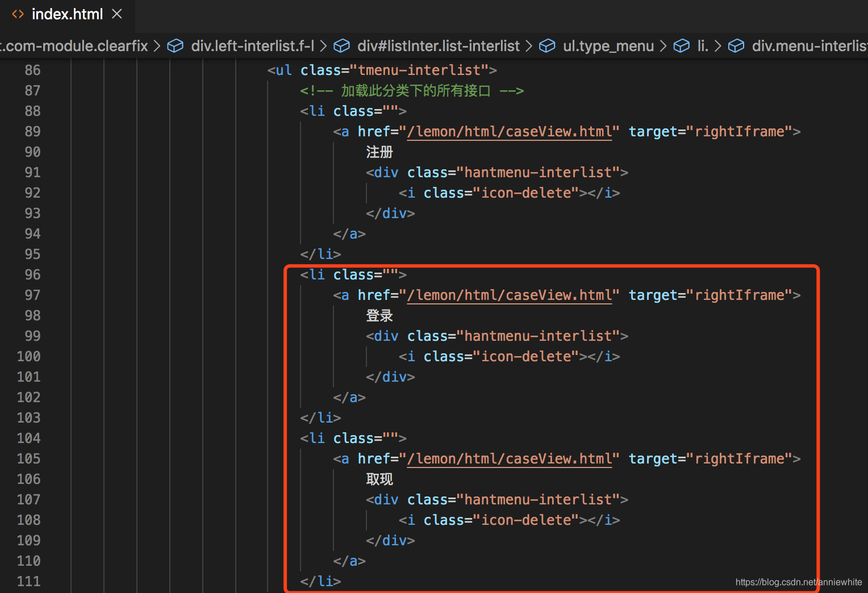Click the li opening tag on line 88

click(353, 111)
